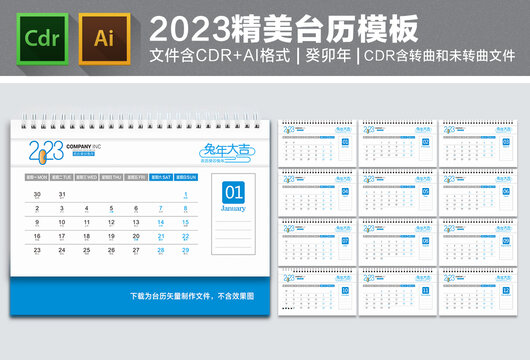Click the footer text 下载为台历矢量制作文件，不含效果图

point(192,296)
